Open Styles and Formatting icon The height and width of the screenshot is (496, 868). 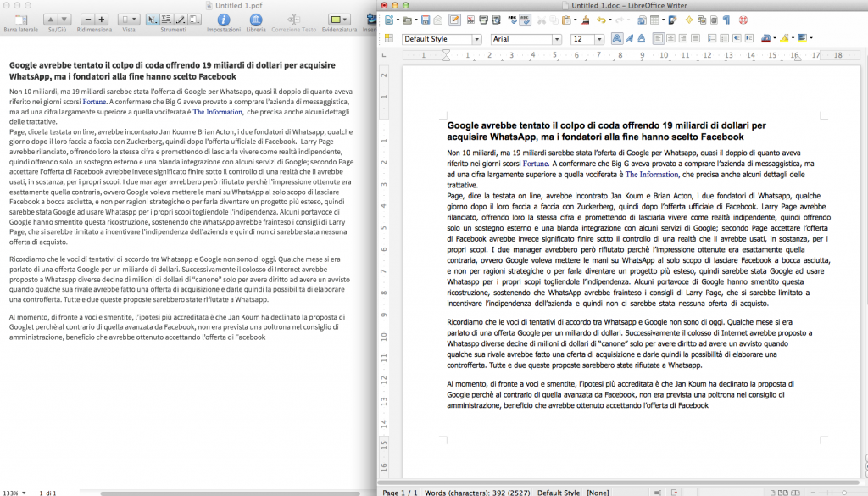tap(389, 38)
